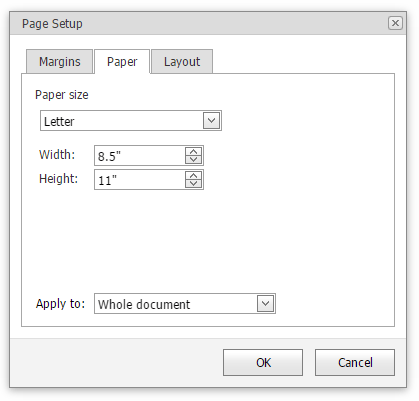Confirm with the OK button
This screenshot has width=419, height=401.
tap(263, 363)
